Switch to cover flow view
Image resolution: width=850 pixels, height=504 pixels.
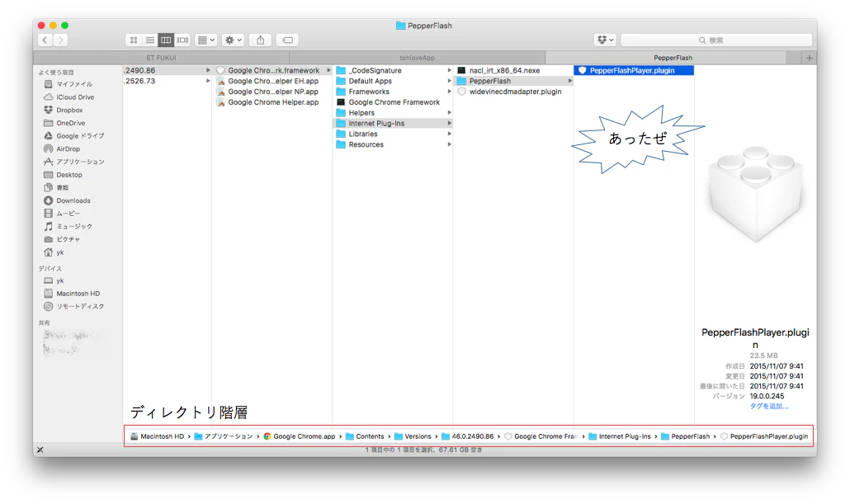click(x=182, y=40)
